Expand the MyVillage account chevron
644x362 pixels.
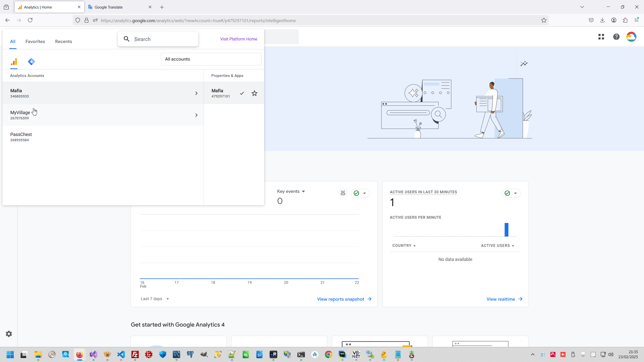tap(196, 115)
